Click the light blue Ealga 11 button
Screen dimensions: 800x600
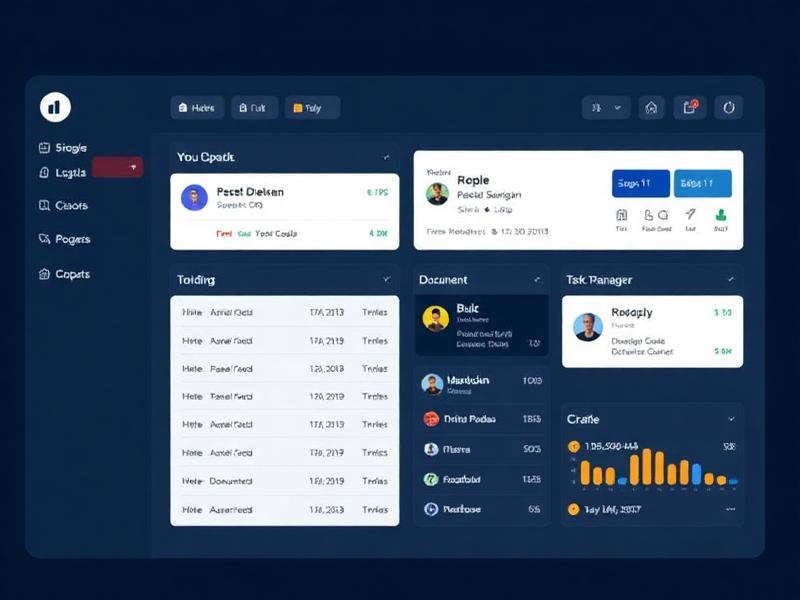703,183
